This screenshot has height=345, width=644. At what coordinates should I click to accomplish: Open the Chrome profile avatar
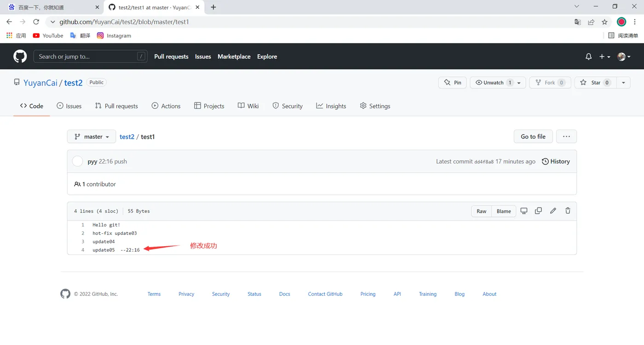(621, 22)
